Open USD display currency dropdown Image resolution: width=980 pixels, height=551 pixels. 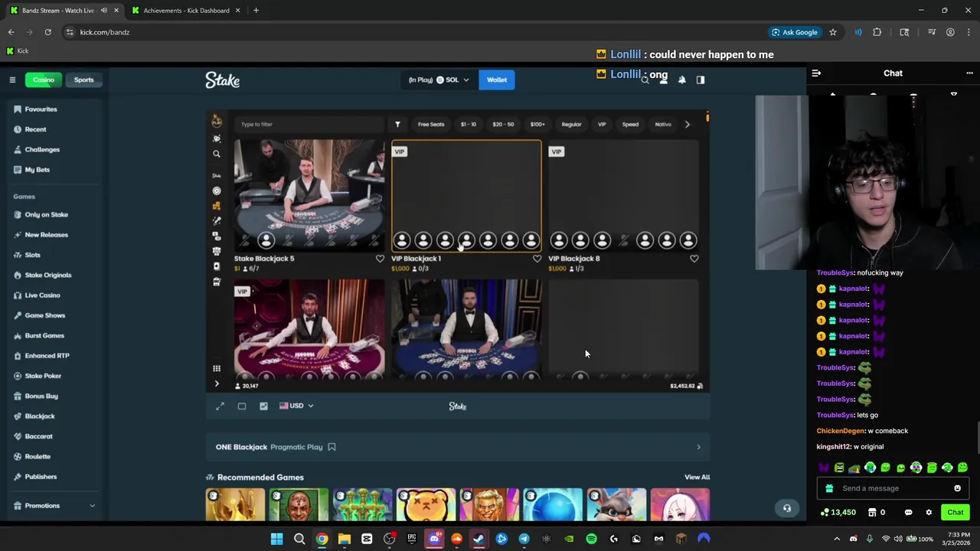point(296,406)
